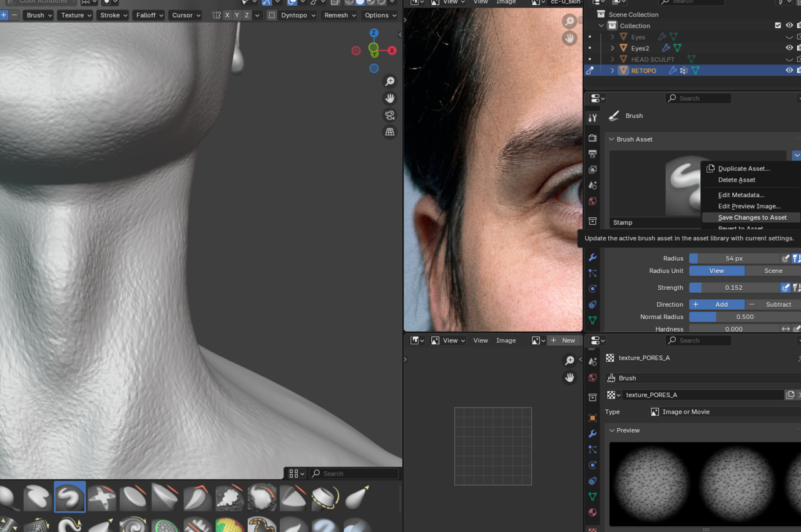Show the hidden Eyes object in viewport
Screen dimensions: 801x532
[x=789, y=37]
